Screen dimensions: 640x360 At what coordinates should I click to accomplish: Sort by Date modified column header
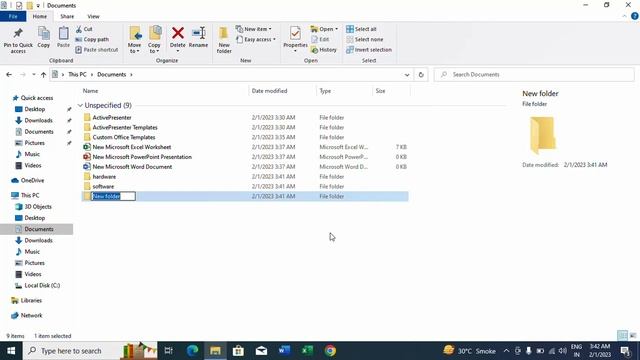pos(282,91)
